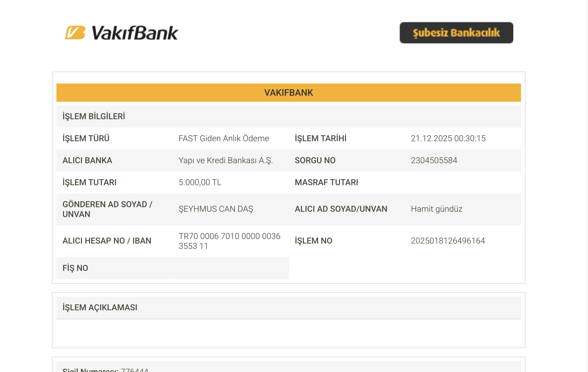This screenshot has width=588, height=372.
Task: Click the date 21.12.2025 00:30:15
Action: pos(448,138)
